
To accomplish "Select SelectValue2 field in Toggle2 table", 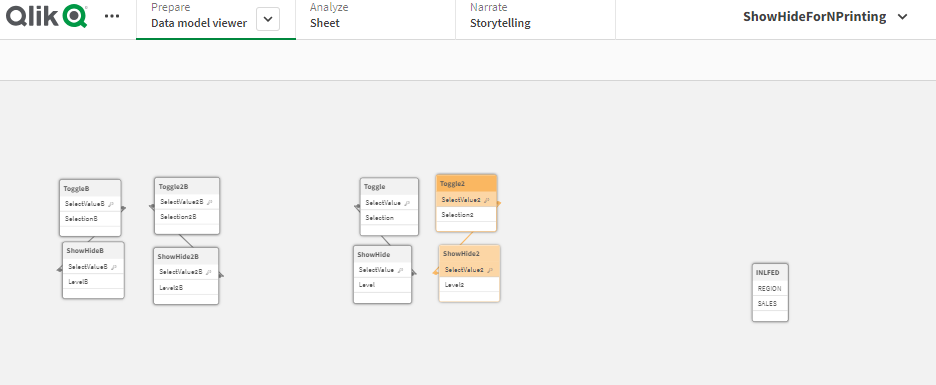I will 466,200.
